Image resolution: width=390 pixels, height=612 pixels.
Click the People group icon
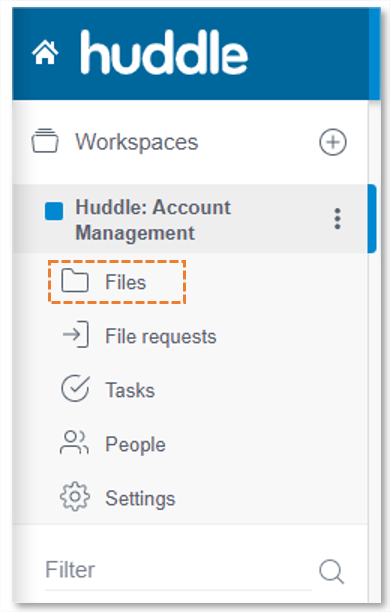(x=74, y=443)
